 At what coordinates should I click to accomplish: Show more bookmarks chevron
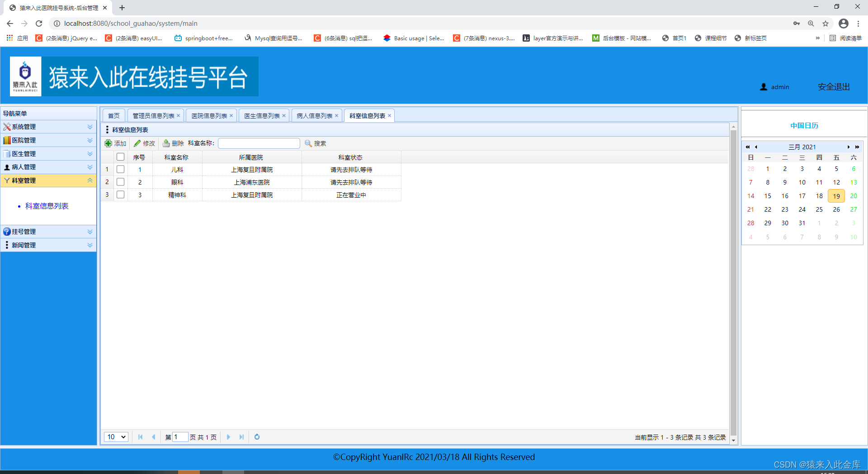point(817,38)
